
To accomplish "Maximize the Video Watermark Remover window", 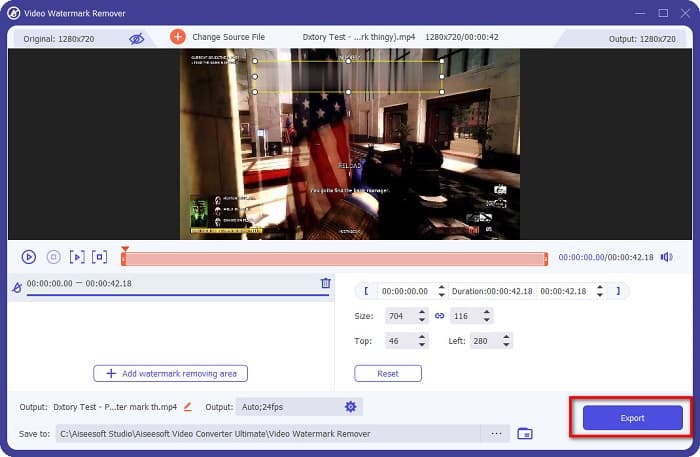I will tap(663, 13).
